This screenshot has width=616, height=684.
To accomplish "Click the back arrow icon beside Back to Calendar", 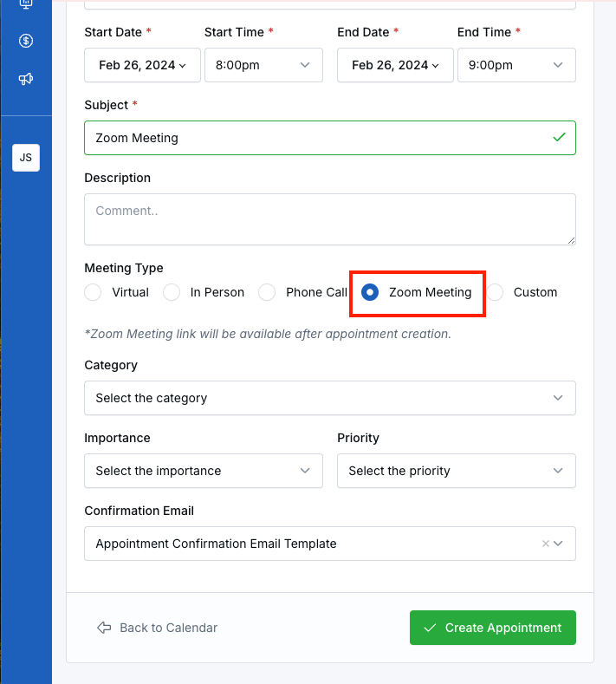I will tap(104, 628).
